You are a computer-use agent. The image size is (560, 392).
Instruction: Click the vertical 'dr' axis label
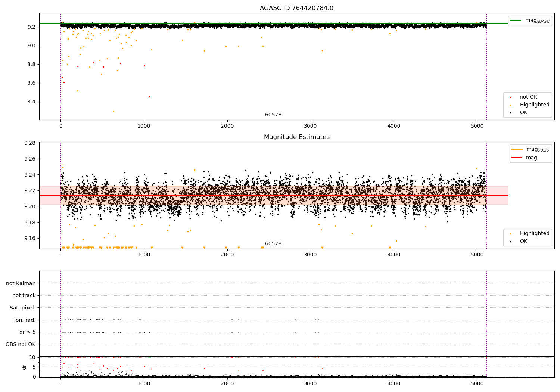[x=24, y=367]
